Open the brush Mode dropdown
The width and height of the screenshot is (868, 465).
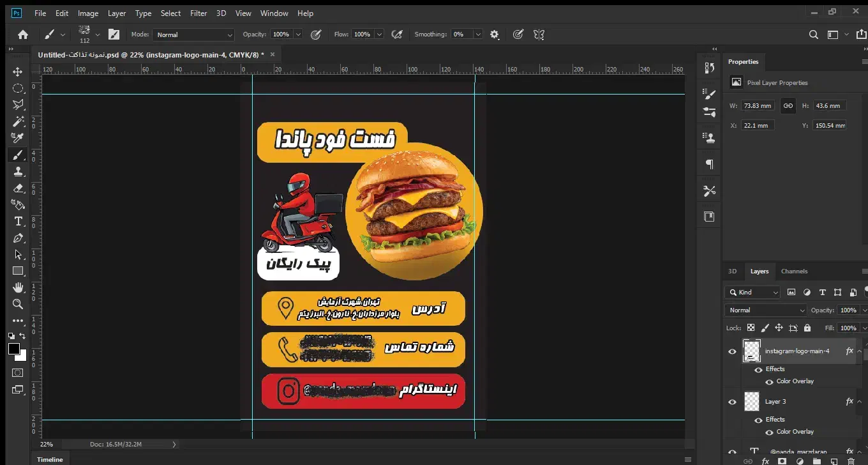194,34
